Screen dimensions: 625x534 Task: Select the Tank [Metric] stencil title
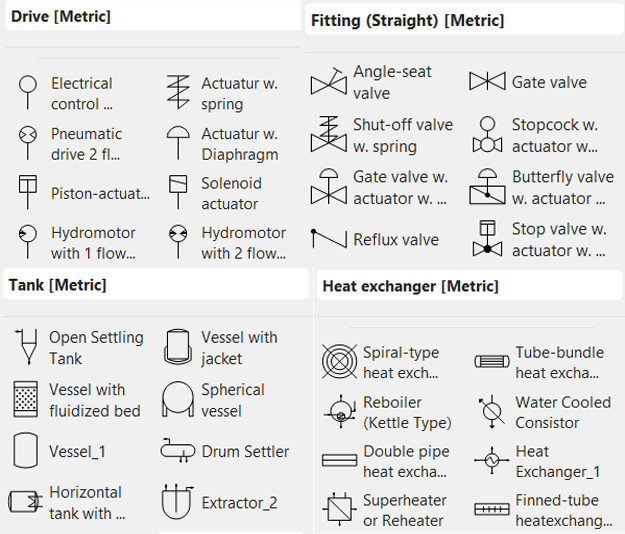pyautogui.click(x=57, y=285)
